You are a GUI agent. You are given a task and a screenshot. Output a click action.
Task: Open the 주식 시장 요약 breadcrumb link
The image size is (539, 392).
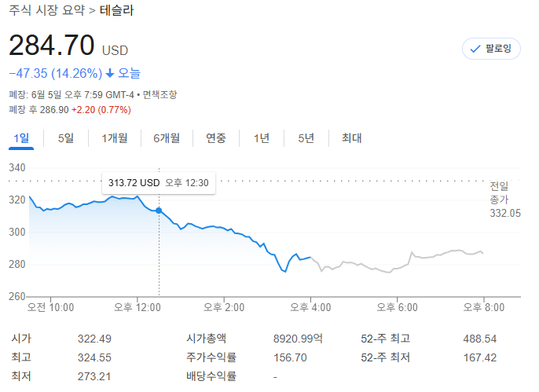[x=47, y=10]
